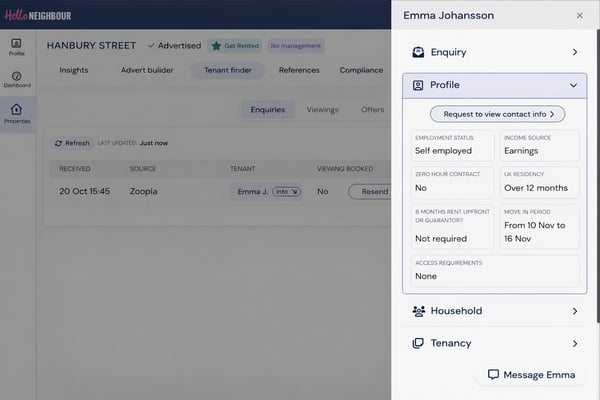Click the Zoopla source cell
600x400 pixels.
click(x=143, y=191)
